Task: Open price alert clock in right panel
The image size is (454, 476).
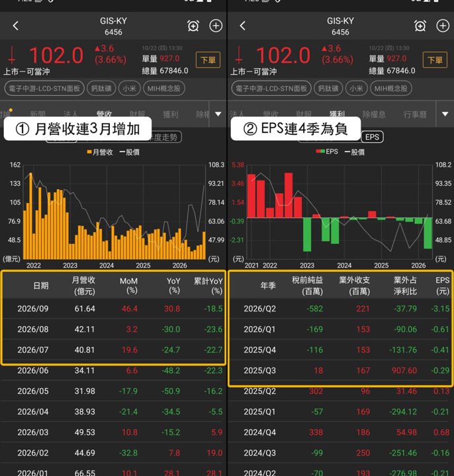Action: pos(420,26)
